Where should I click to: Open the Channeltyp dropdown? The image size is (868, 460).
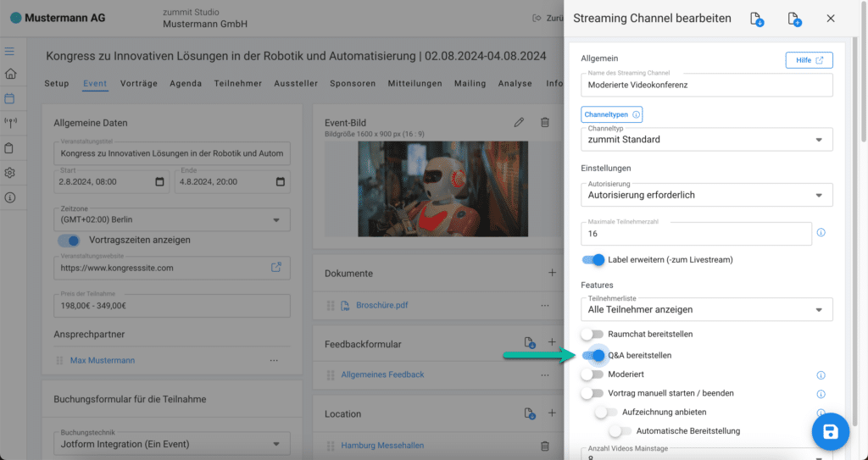pos(706,139)
